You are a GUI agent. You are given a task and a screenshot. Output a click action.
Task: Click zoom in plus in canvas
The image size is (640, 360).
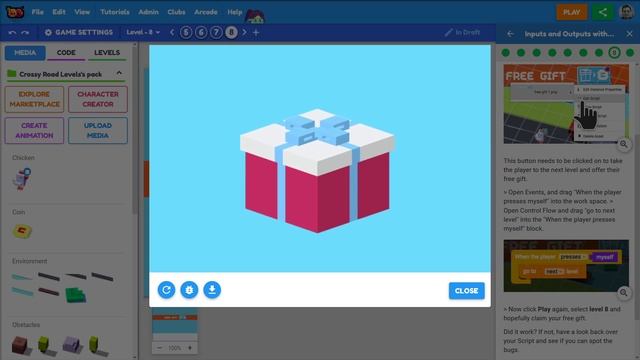(190, 348)
